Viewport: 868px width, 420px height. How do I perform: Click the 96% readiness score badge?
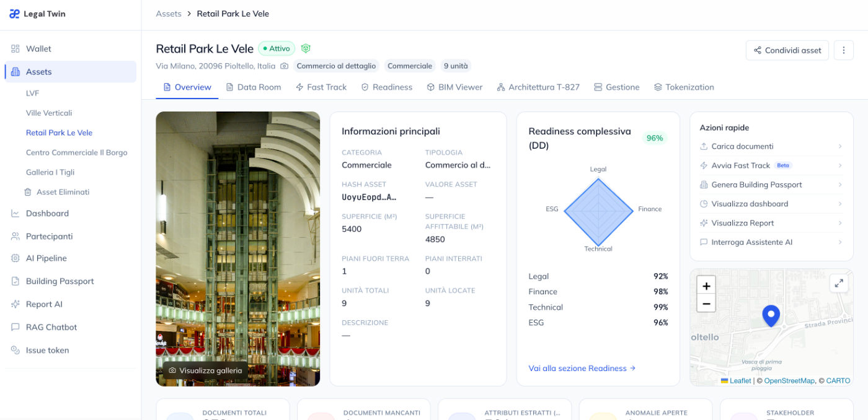click(655, 138)
